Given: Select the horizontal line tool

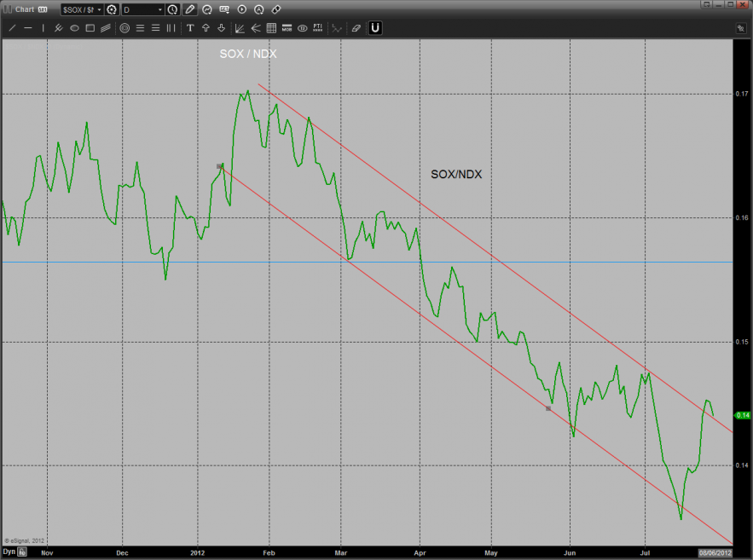Looking at the screenshot, I should click(28, 28).
